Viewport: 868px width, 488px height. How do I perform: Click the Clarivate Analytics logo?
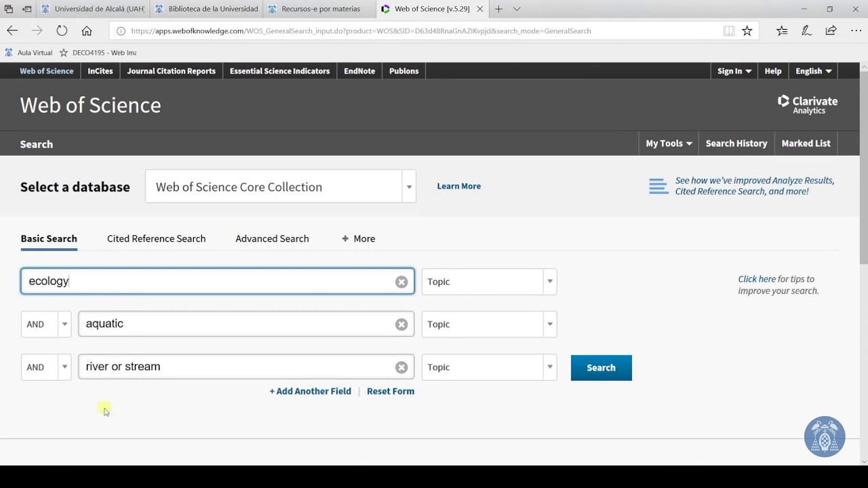[x=808, y=104]
